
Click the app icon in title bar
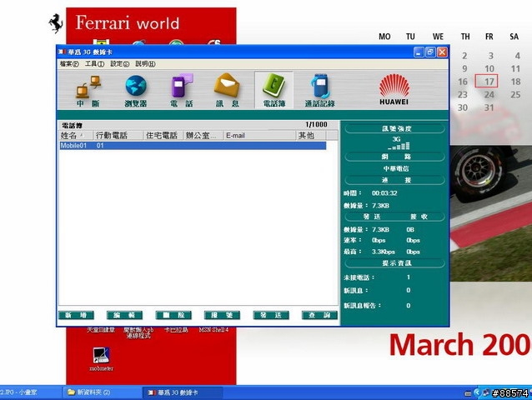click(x=62, y=52)
